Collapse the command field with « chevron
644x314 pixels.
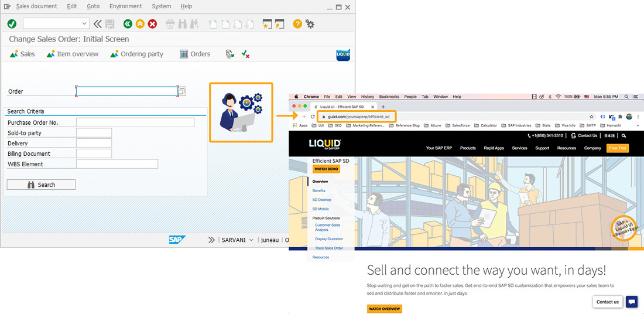coord(97,24)
